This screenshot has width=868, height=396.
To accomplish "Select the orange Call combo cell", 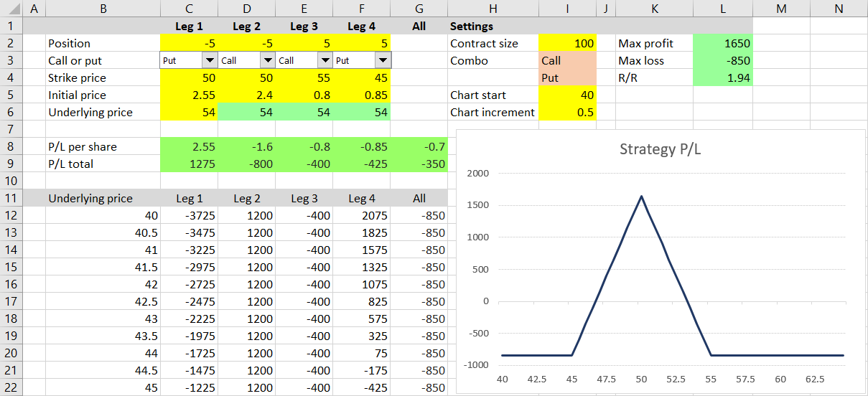I will (567, 61).
